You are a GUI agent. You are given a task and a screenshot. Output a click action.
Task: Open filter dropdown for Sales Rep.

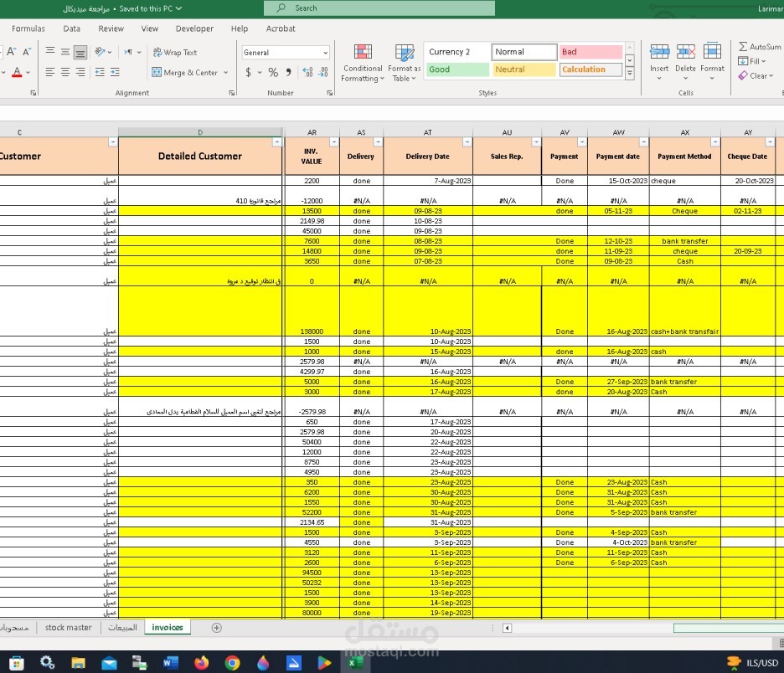click(x=536, y=142)
